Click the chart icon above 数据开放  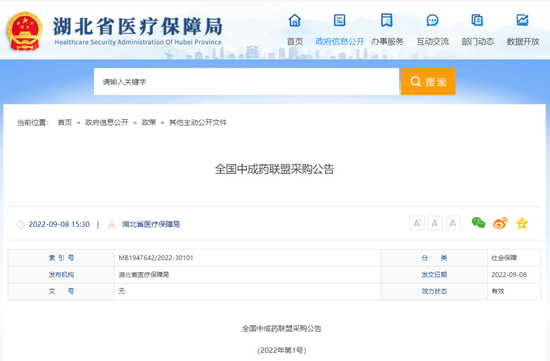[x=522, y=20]
